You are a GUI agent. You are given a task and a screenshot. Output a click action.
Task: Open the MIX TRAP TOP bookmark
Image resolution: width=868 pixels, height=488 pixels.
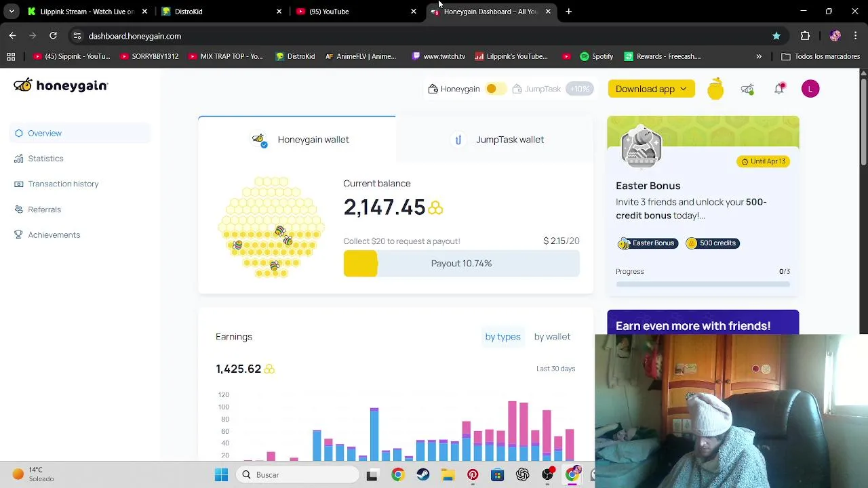tap(224, 56)
